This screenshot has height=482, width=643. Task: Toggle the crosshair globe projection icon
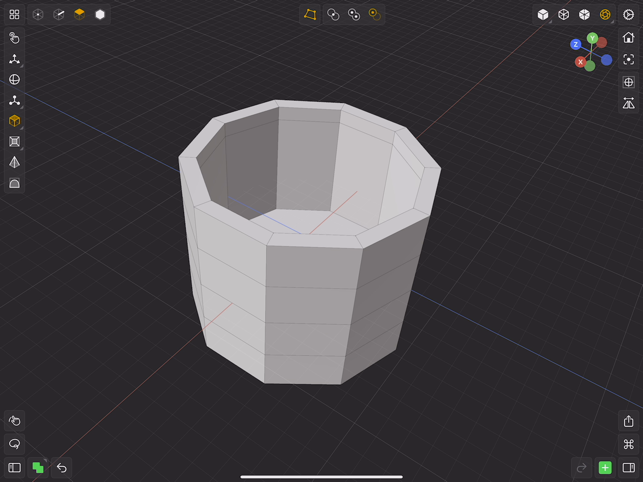[628, 82]
